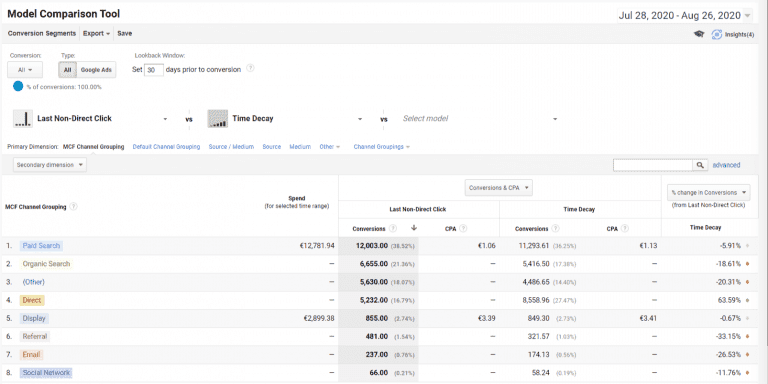Open (Other) channel
Screen dimensions: 768x384
tap(33, 282)
